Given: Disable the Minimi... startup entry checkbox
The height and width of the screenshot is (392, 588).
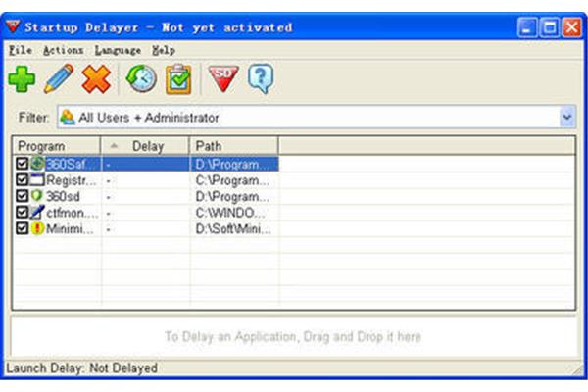Looking at the screenshot, I should click(23, 228).
